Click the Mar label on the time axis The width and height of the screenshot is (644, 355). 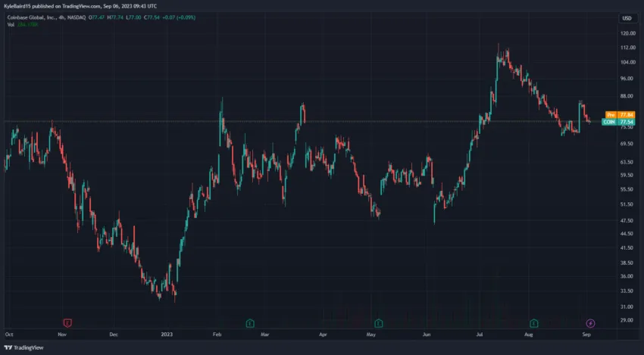tap(265, 335)
